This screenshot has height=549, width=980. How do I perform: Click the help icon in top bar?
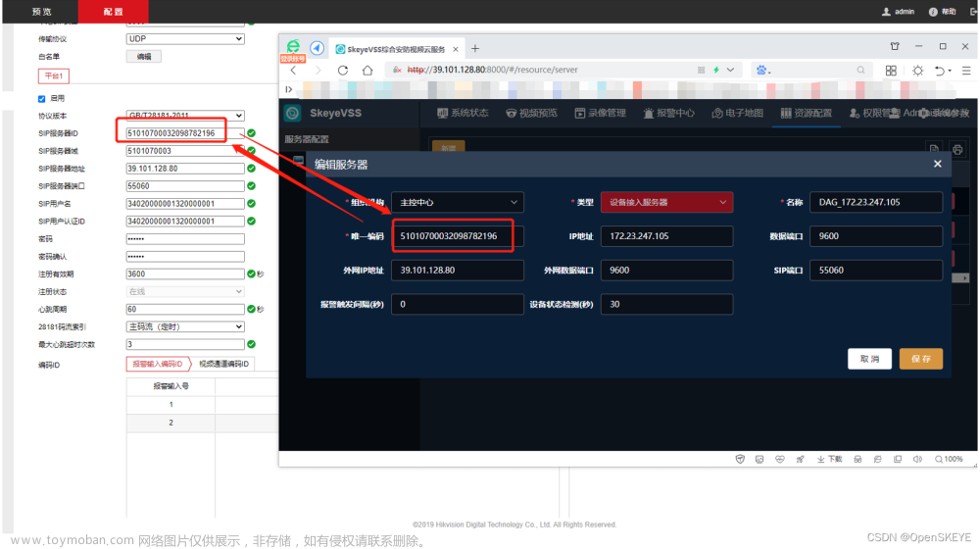click(x=933, y=11)
